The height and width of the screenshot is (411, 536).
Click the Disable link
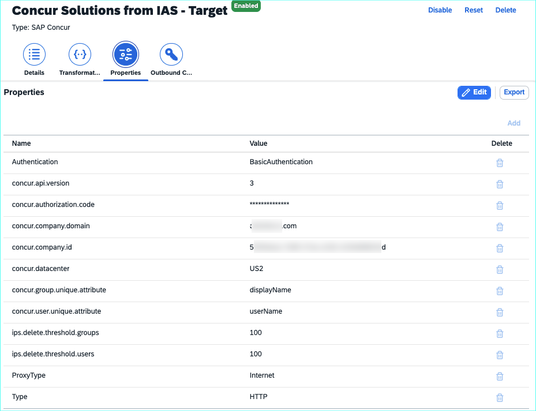[x=440, y=10]
